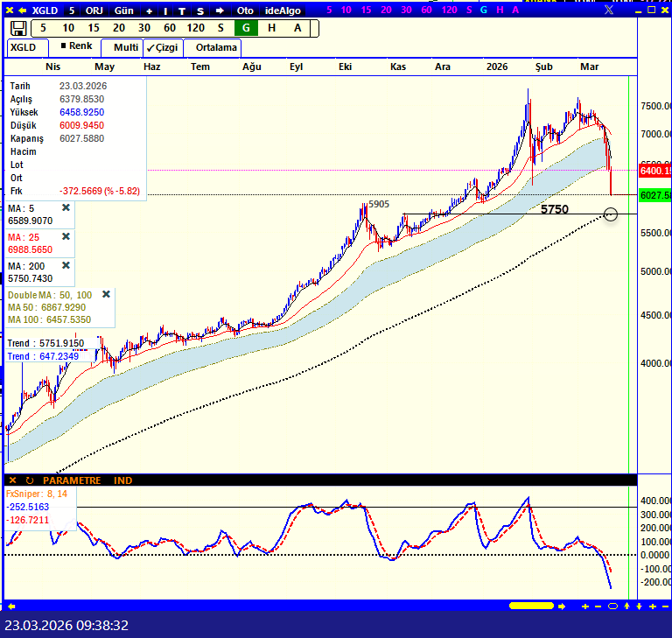The image size is (672, 638).
Task: Click the yellow left arrow in title bar
Action: pos(23,11)
